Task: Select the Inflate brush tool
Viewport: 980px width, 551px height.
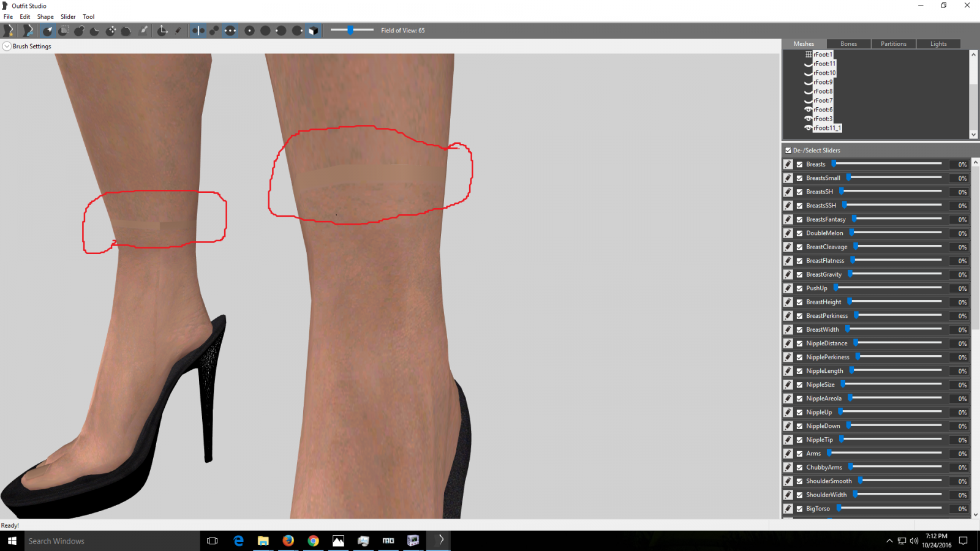Action: coord(78,30)
